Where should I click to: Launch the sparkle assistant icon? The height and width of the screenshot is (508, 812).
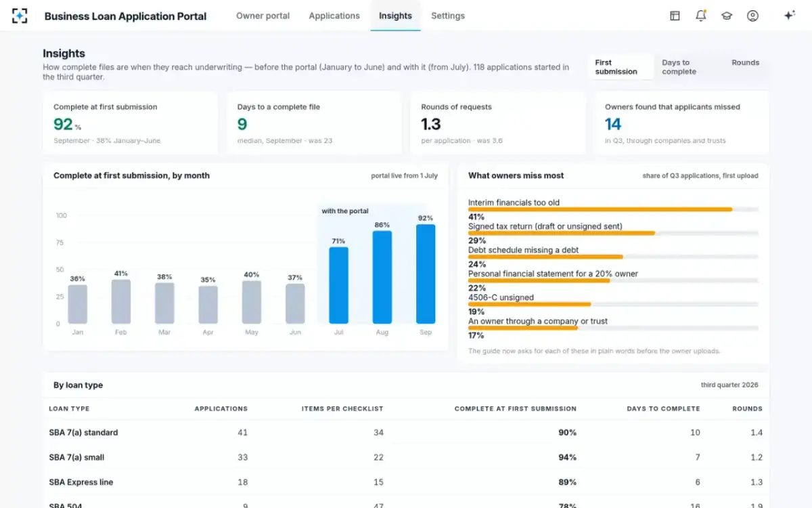coord(789,16)
